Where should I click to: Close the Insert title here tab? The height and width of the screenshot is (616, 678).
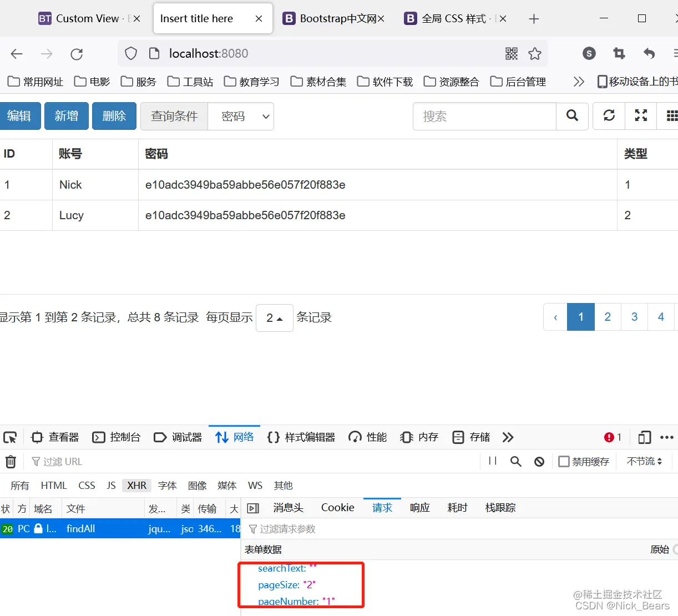[x=259, y=19]
